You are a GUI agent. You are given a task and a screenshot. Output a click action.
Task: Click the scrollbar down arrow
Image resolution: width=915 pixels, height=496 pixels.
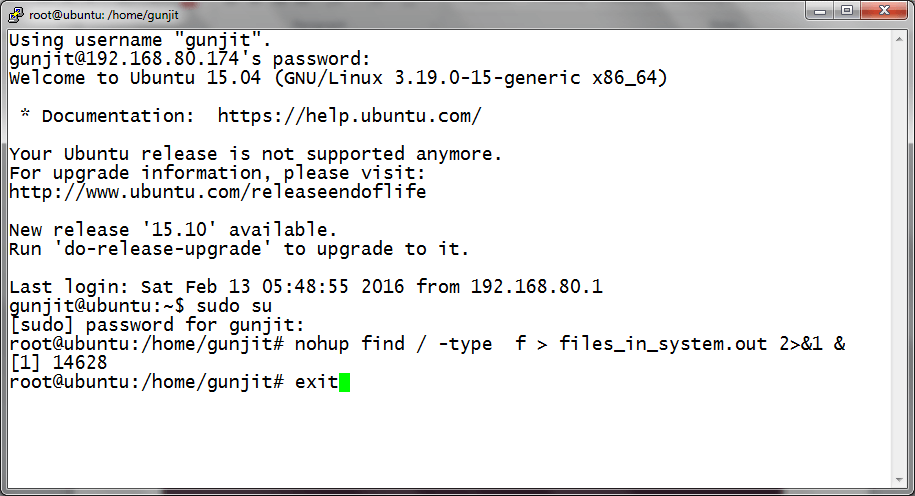pos(897,478)
